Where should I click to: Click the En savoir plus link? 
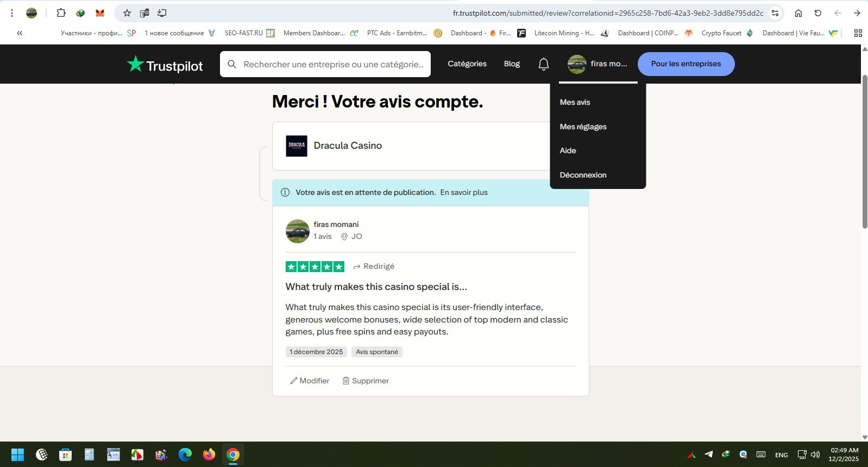[x=464, y=192]
